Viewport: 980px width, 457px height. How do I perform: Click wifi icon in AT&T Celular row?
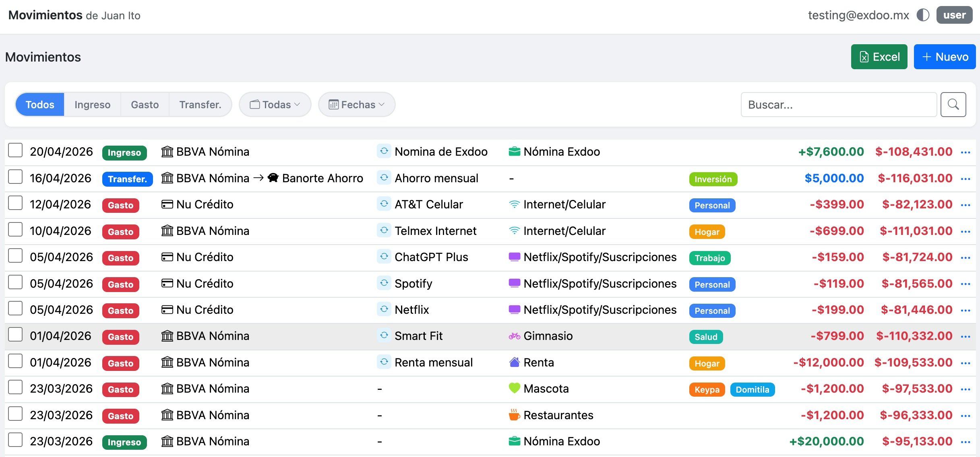pyautogui.click(x=514, y=204)
